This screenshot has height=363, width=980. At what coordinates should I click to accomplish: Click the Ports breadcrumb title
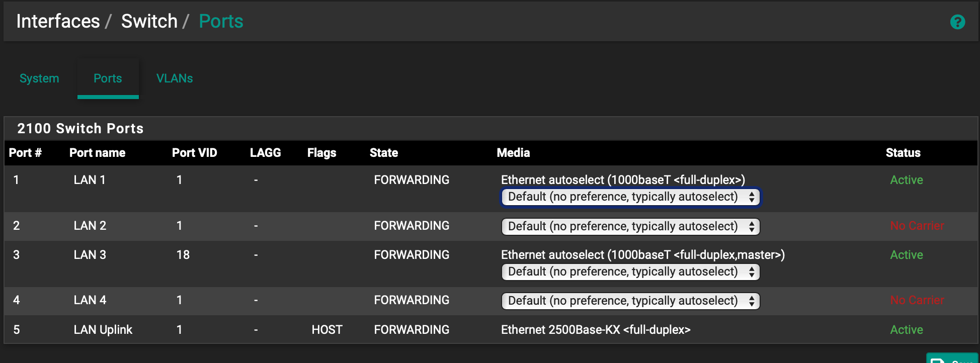tap(221, 21)
